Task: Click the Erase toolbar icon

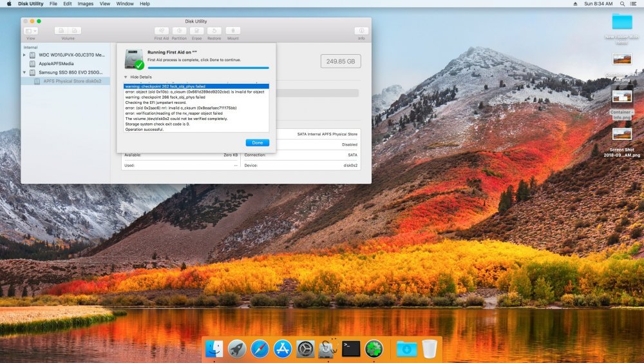Action: (x=196, y=31)
